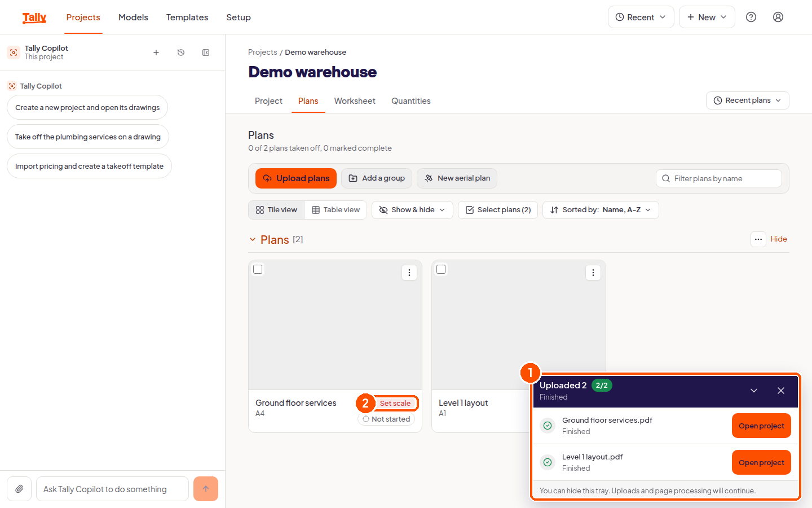The width and height of the screenshot is (812, 508).
Task: Open the help icon in the top bar
Action: point(751,17)
